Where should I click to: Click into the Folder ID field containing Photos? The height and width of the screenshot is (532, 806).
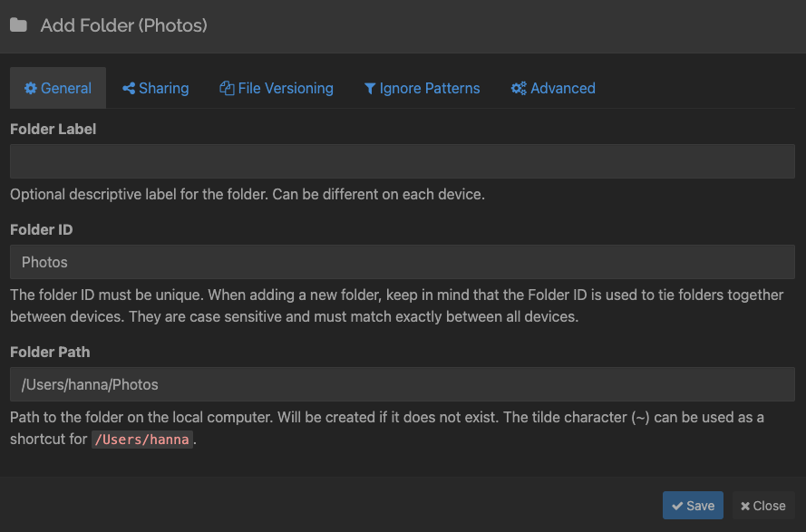point(403,262)
